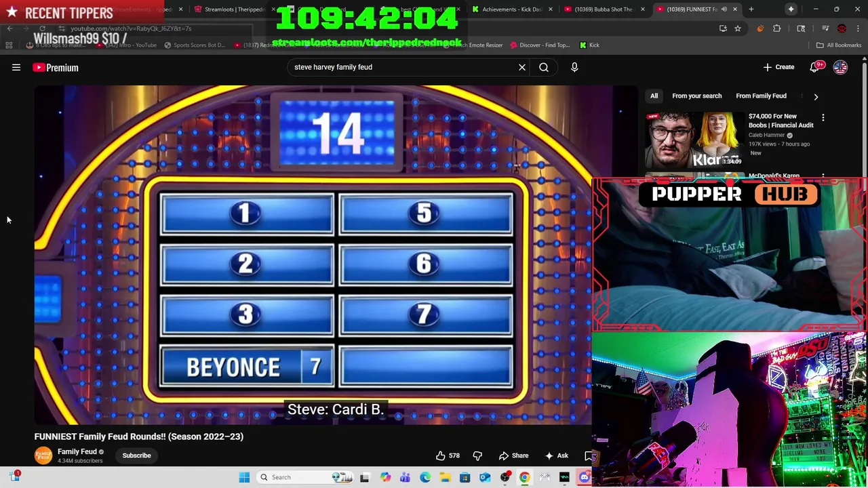Image resolution: width=868 pixels, height=488 pixels.
Task: Show more chips with the right arrow
Action: pyautogui.click(x=816, y=96)
